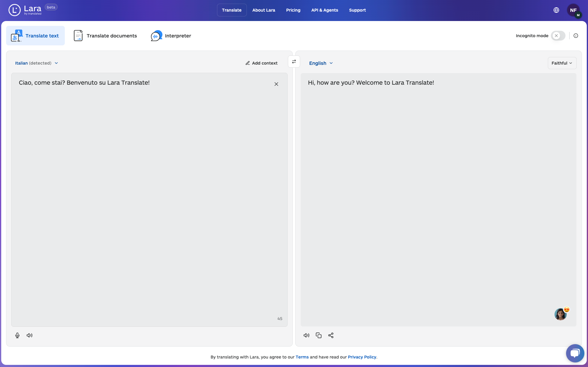Screen dimensions: 588x367
Task: Copy the translated text
Action: point(319,335)
